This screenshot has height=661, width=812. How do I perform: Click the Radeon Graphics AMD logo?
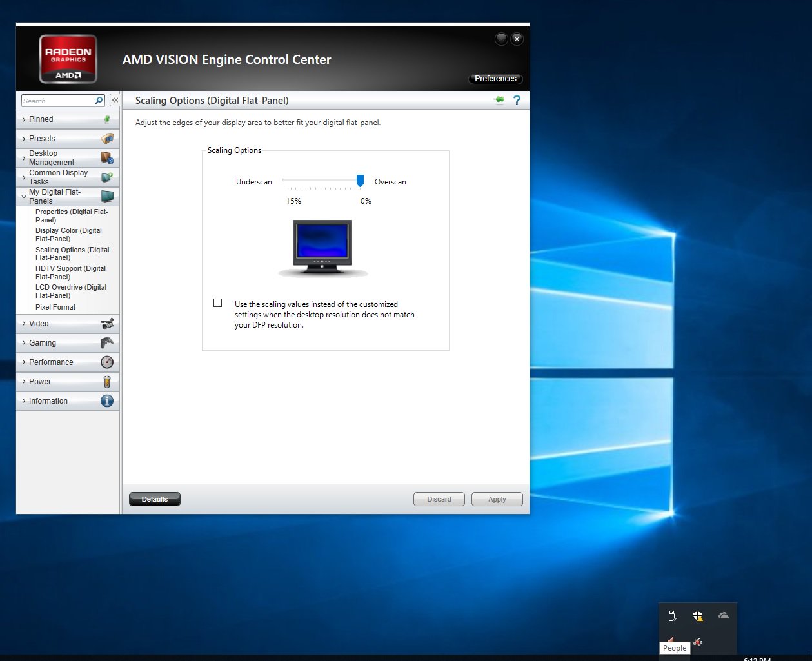coord(68,59)
